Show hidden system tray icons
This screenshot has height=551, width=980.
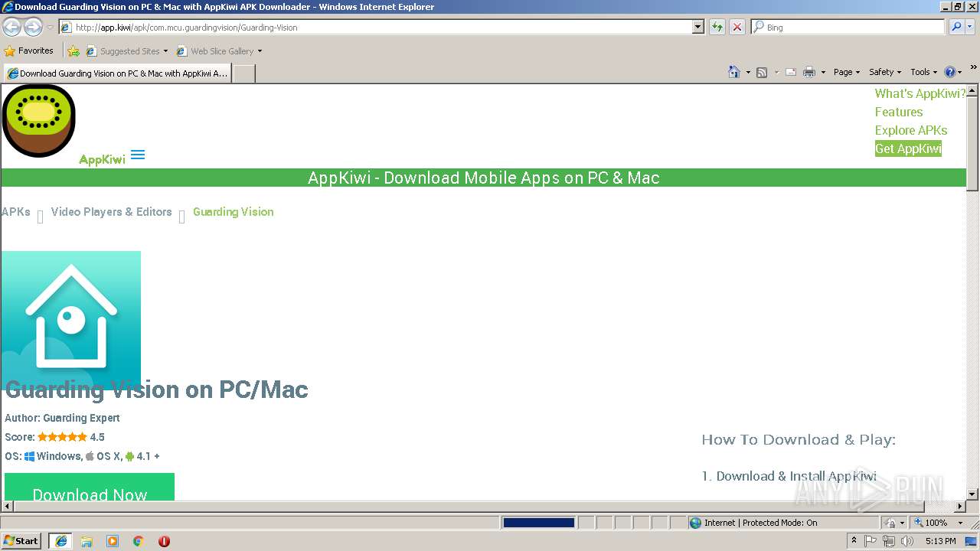pyautogui.click(x=854, y=540)
